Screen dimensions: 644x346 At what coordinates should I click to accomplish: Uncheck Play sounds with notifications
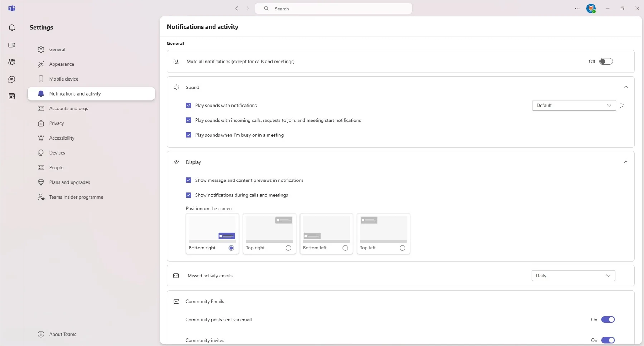tap(189, 106)
